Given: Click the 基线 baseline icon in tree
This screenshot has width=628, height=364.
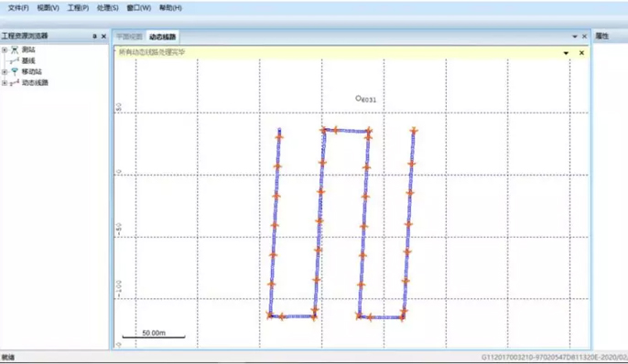Looking at the screenshot, I should click(15, 60).
